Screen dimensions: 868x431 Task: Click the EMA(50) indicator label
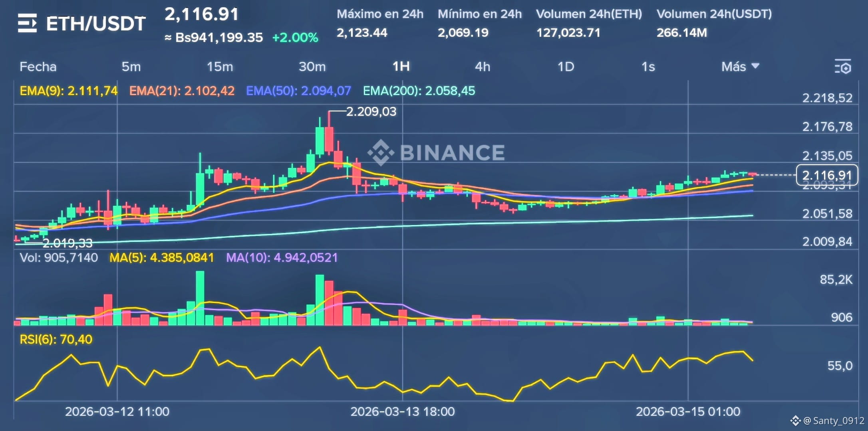[x=298, y=91]
